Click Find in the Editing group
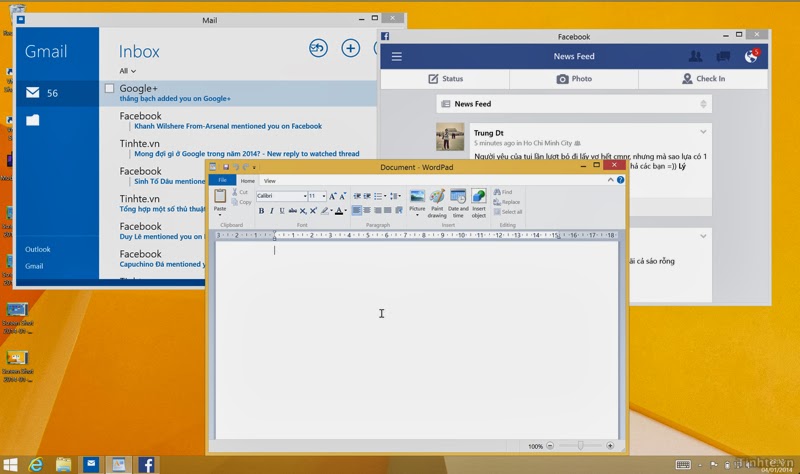 click(x=503, y=192)
